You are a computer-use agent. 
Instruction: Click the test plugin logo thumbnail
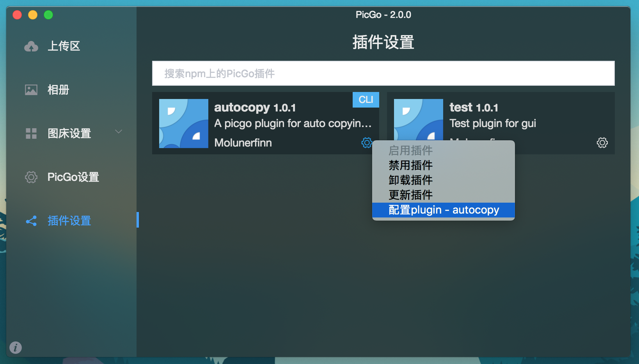click(419, 120)
